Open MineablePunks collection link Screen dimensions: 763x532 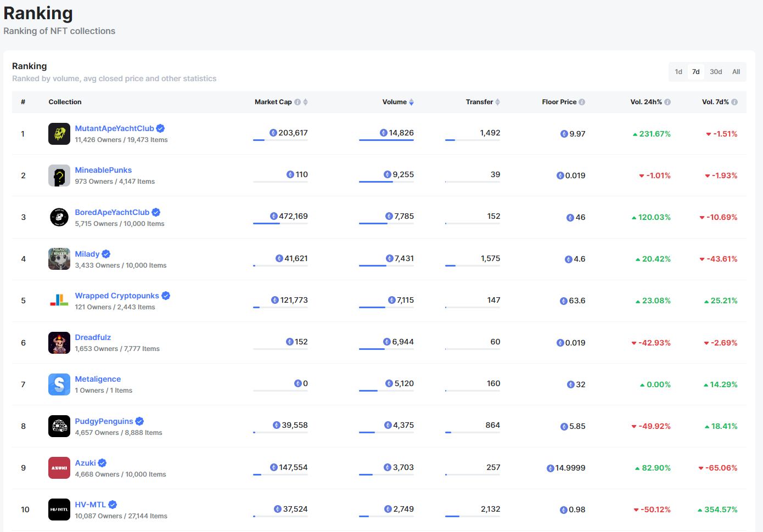point(103,170)
